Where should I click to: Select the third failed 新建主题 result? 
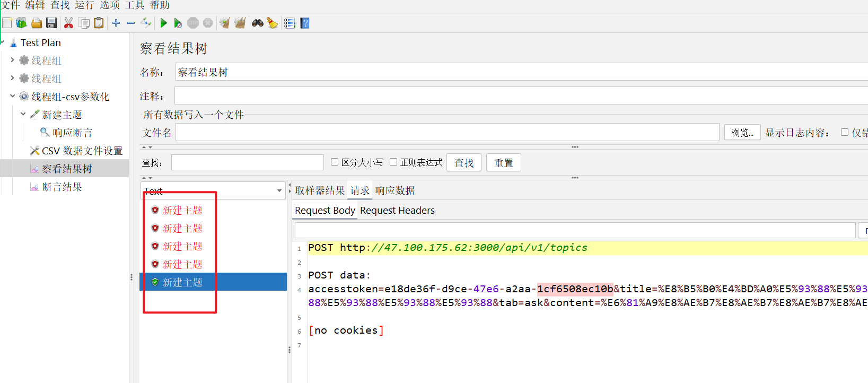tap(182, 246)
